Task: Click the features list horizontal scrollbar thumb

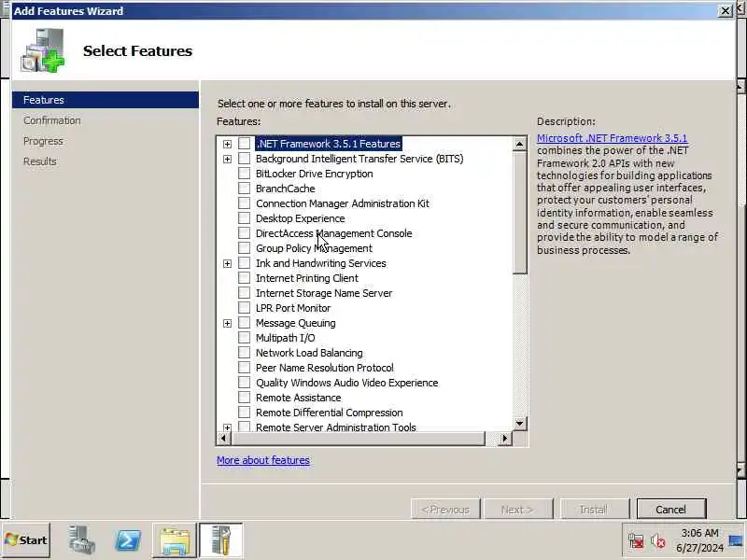Action: (x=358, y=438)
